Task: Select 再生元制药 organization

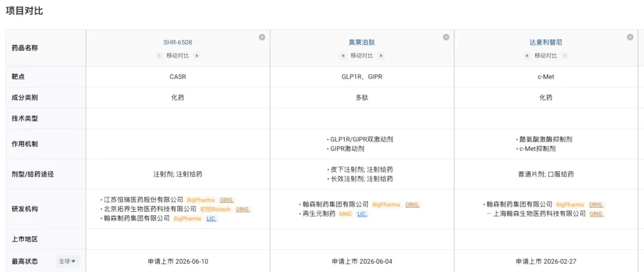Action: [x=318, y=214]
